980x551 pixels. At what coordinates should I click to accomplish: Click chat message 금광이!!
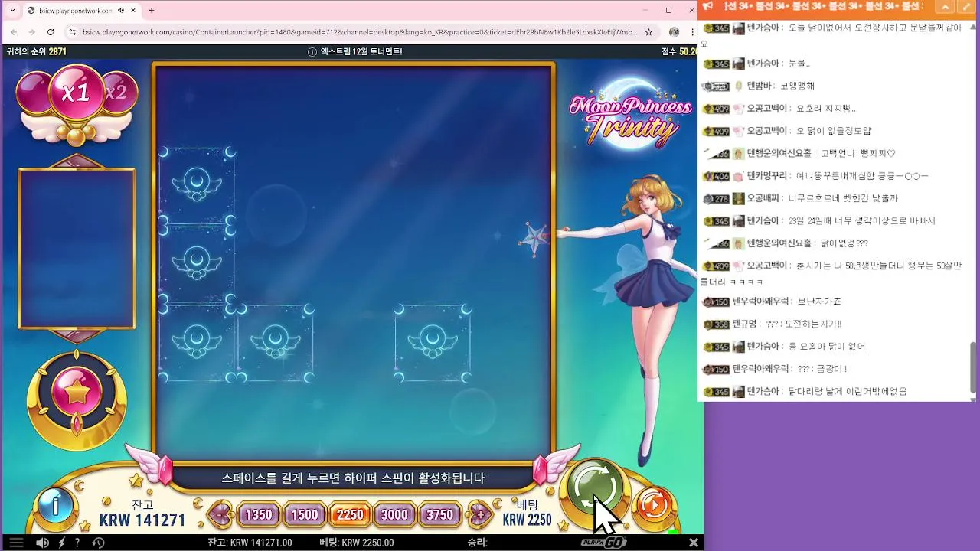pyautogui.click(x=822, y=369)
